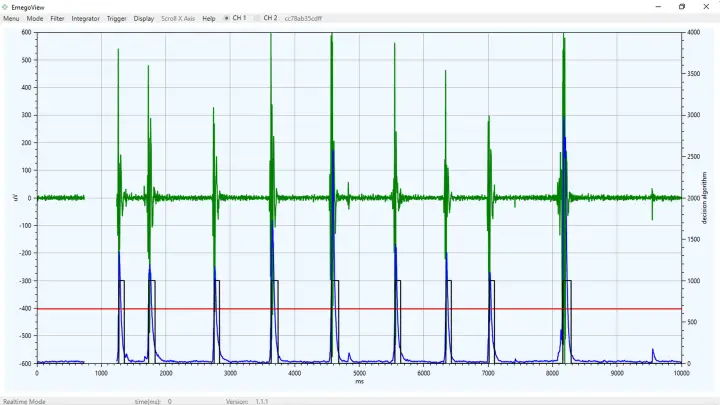Click the 600 tick on left axis

point(27,32)
